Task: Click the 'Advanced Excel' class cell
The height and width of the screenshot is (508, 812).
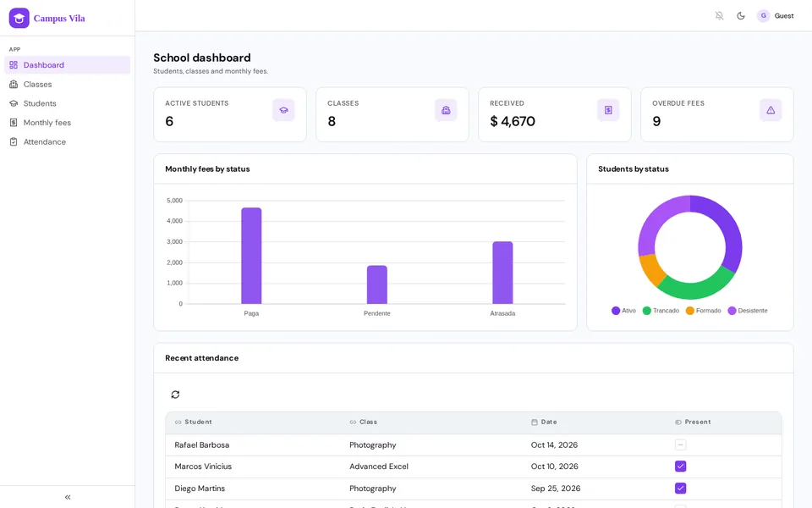Action: (x=379, y=466)
